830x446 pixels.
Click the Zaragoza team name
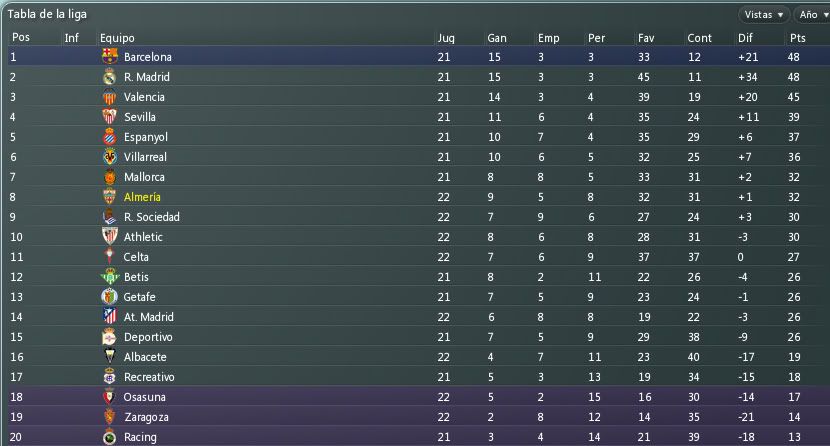tap(146, 417)
